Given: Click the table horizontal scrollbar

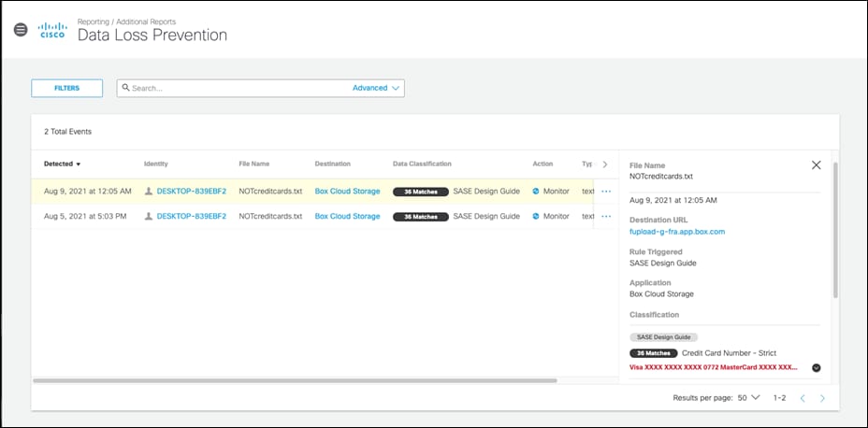Looking at the screenshot, I should [295, 380].
